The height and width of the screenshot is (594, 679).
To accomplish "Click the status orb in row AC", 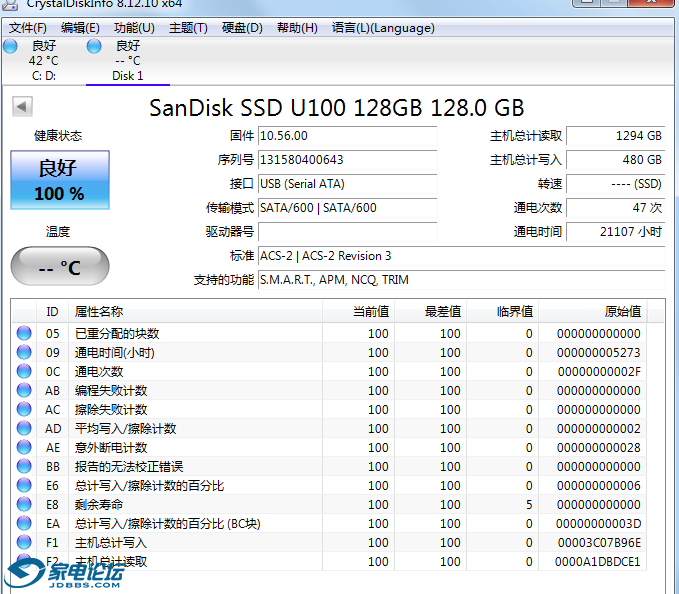I will [24, 409].
